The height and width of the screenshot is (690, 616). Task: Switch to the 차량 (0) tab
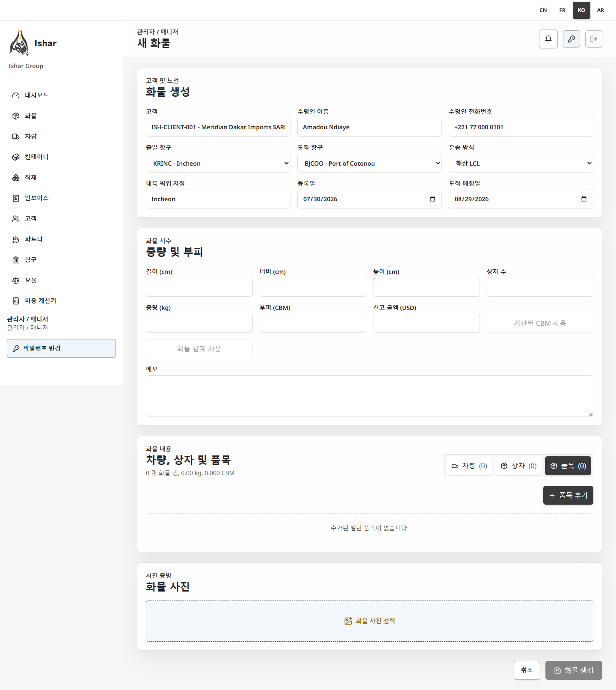[x=469, y=466]
